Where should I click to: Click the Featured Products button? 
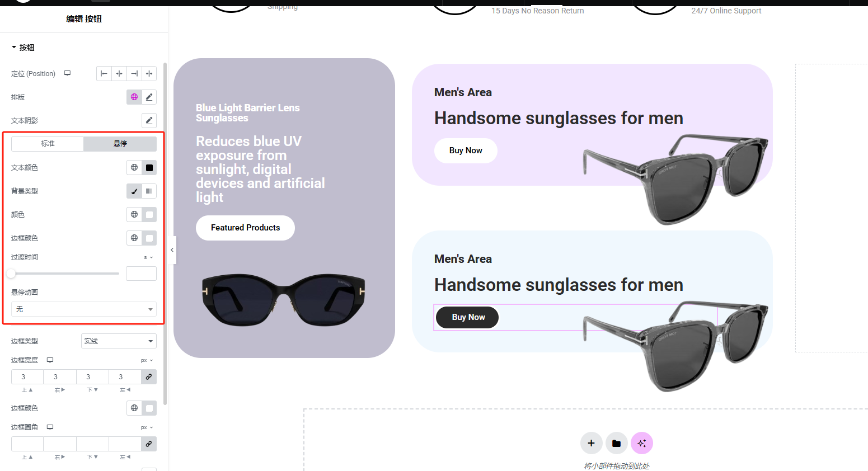pyautogui.click(x=245, y=228)
